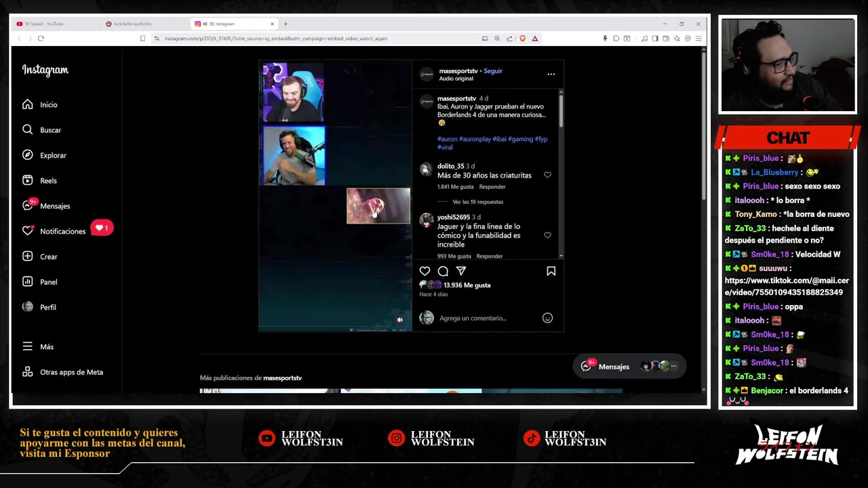
Task: Share the post with paper plane icon
Action: pyautogui.click(x=461, y=271)
